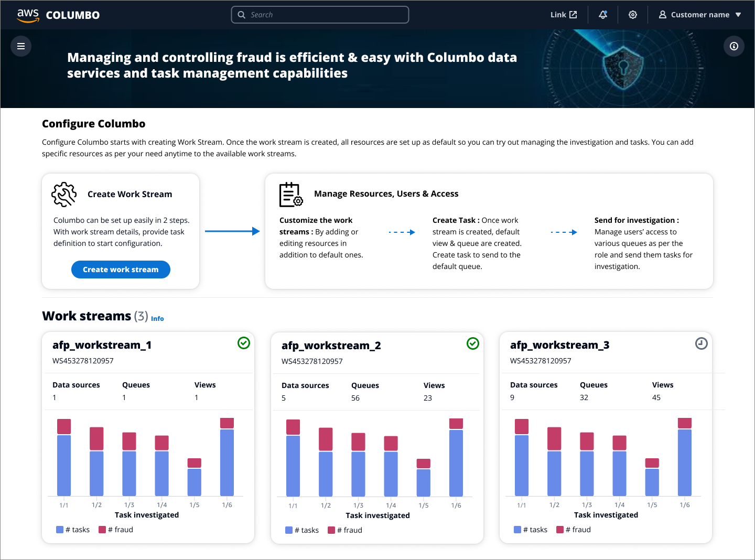Click the clock pending status on afp_workstream_3
The height and width of the screenshot is (560, 755).
coord(702,343)
